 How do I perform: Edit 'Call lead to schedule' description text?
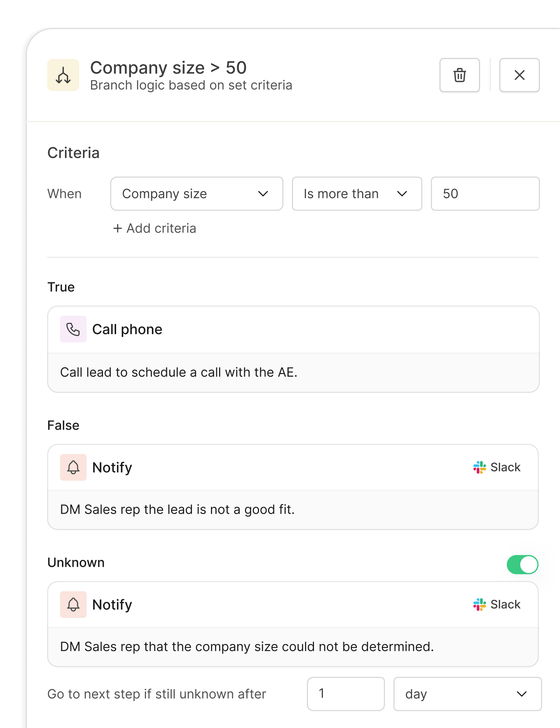[179, 372]
